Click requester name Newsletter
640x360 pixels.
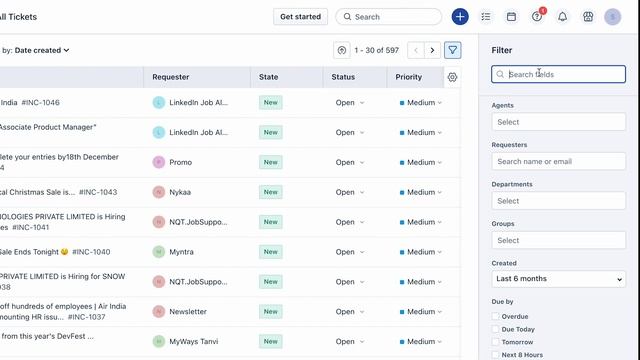pos(188,311)
